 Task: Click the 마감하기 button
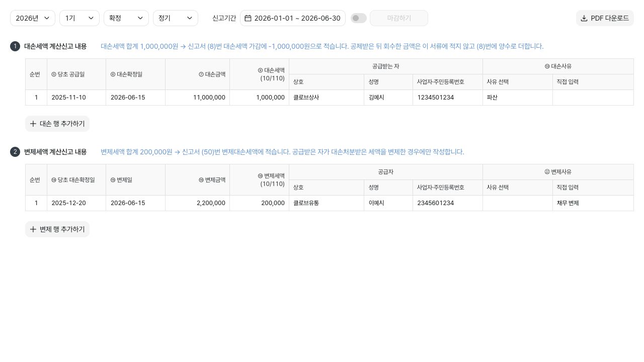coord(399,18)
